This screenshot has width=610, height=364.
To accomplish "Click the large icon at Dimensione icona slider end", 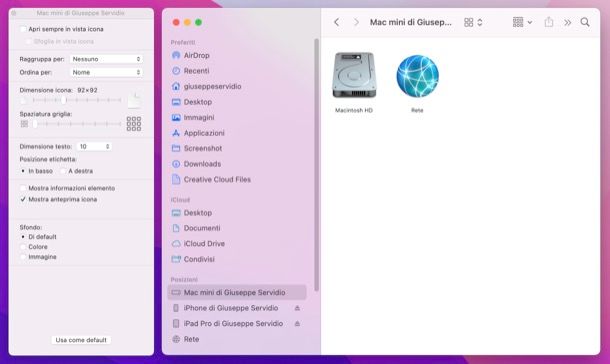I will (135, 100).
